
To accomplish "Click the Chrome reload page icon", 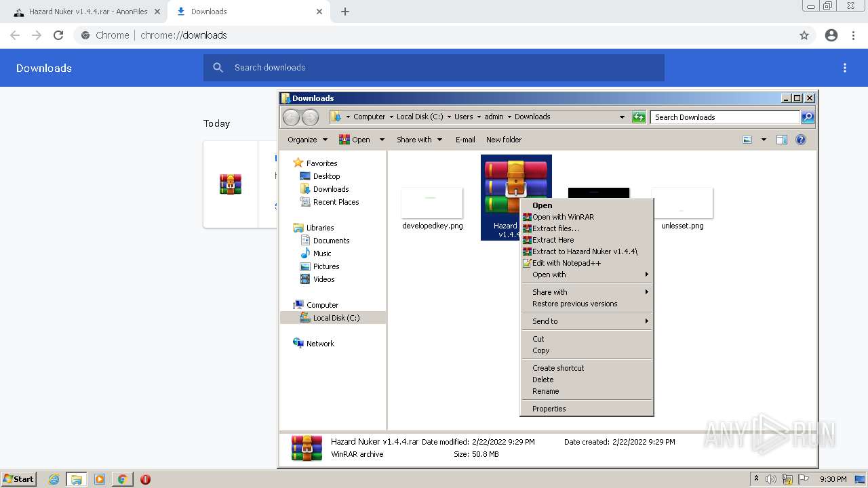I will pos(58,35).
